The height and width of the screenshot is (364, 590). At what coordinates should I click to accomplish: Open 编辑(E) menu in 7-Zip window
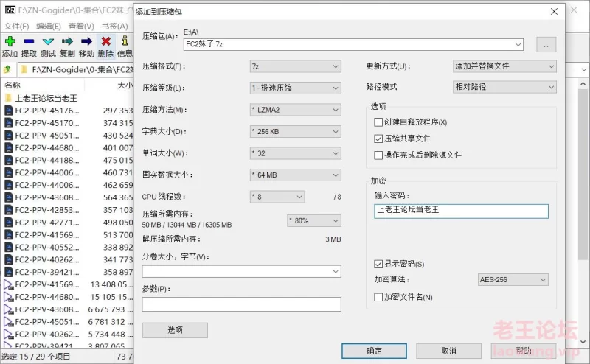click(x=49, y=27)
